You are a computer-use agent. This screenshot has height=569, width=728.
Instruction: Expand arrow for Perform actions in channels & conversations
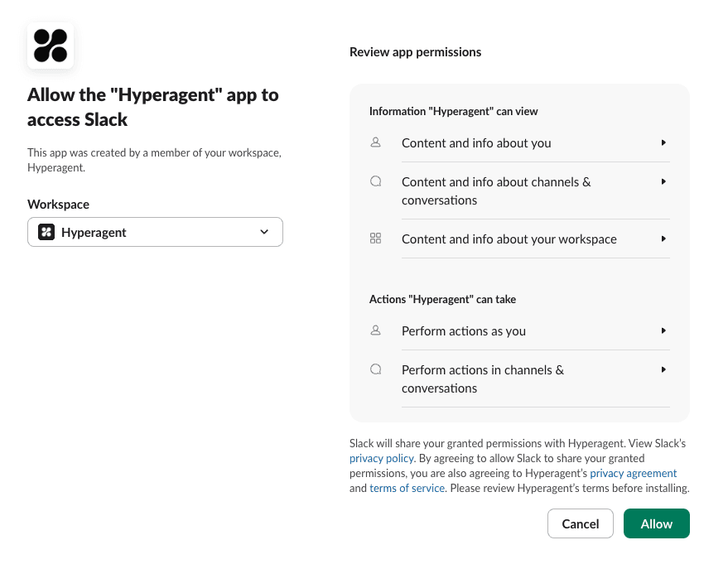point(663,369)
